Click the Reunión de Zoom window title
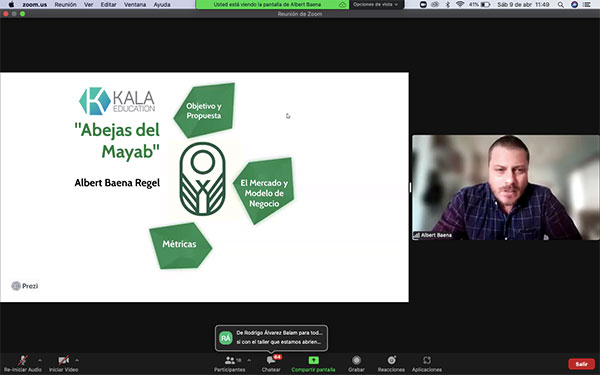Screen dimensions: 600x375 300,14
